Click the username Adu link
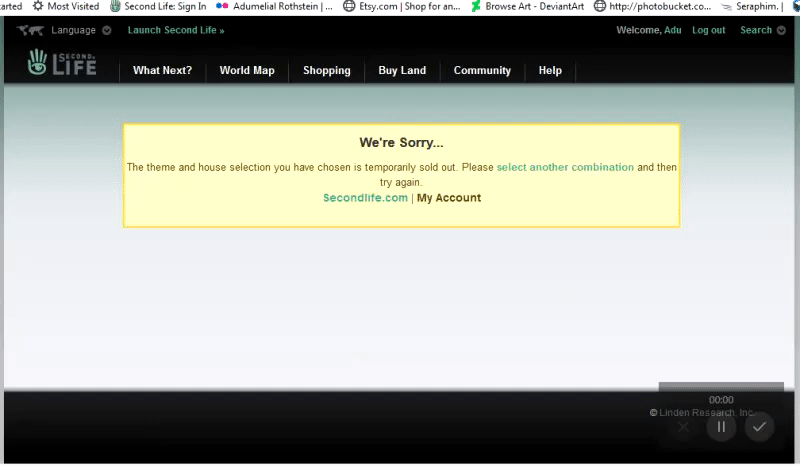Viewport: 800px width, 466px height. (672, 30)
